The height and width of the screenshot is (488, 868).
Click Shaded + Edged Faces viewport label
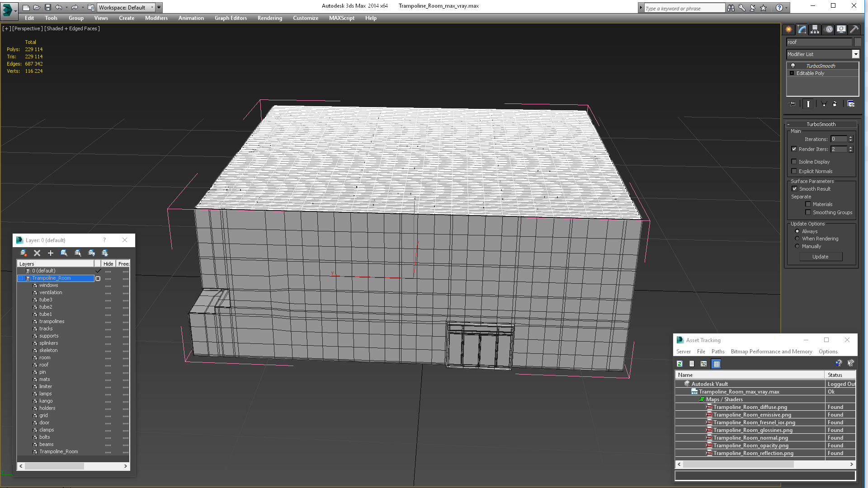click(x=72, y=28)
